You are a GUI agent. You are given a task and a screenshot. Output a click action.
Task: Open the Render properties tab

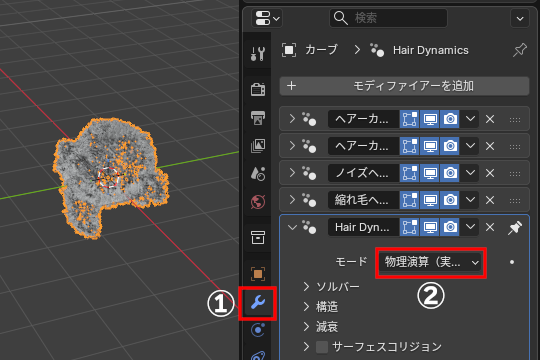point(258,90)
